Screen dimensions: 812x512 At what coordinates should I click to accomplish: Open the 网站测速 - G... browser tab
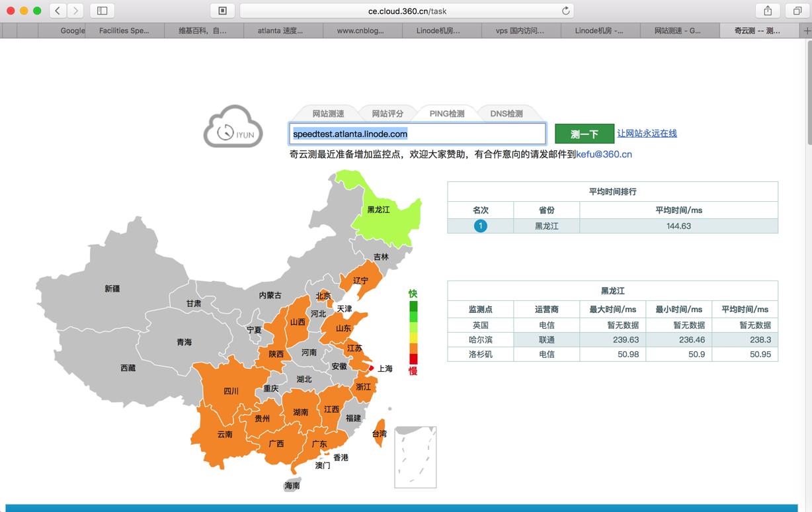(x=679, y=30)
